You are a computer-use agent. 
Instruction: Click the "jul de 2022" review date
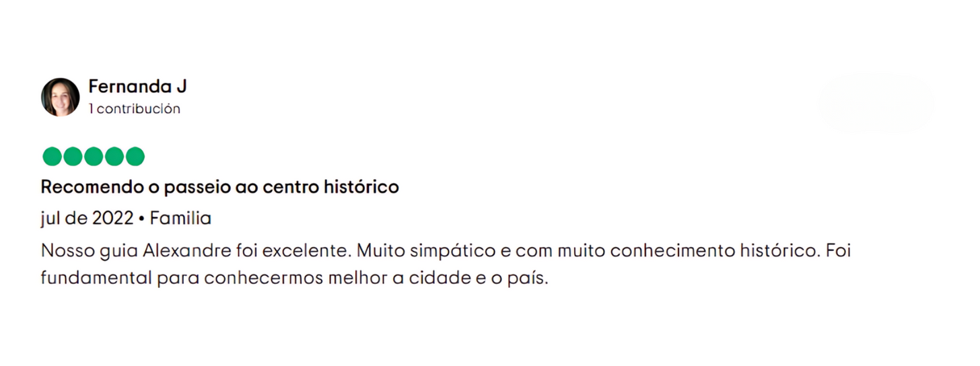point(86,219)
